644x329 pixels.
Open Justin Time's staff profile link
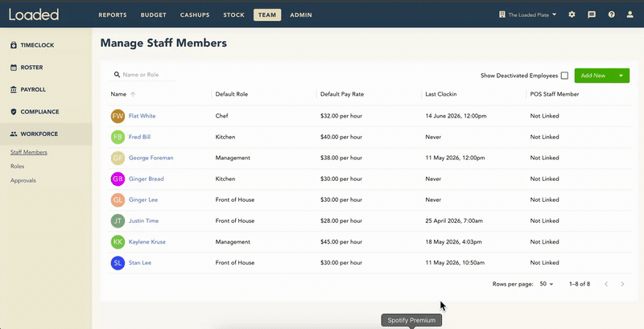pyautogui.click(x=144, y=220)
